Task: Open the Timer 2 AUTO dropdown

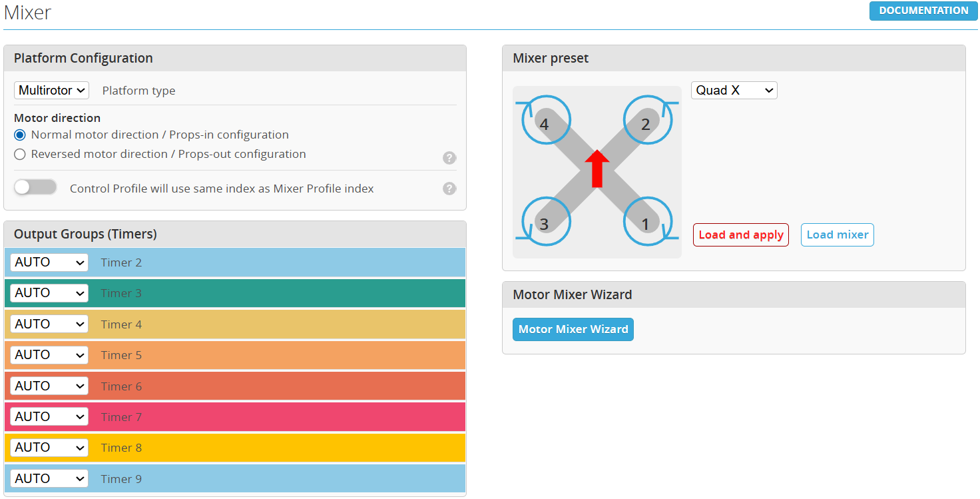Action: click(x=49, y=262)
